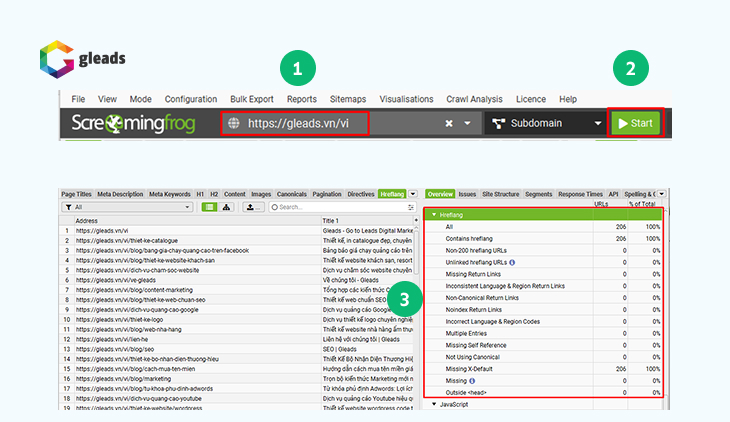Click the green Start crawl button
This screenshot has width=730, height=422.
pos(635,123)
